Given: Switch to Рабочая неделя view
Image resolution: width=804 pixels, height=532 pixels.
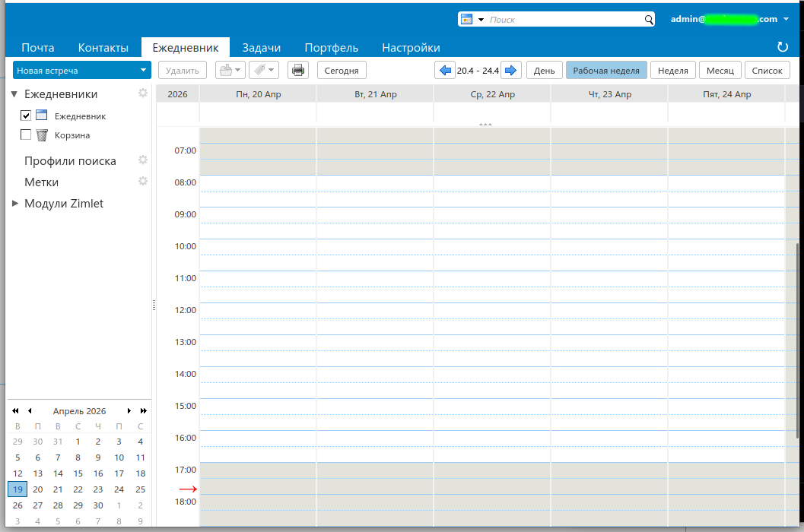Looking at the screenshot, I should coord(605,71).
